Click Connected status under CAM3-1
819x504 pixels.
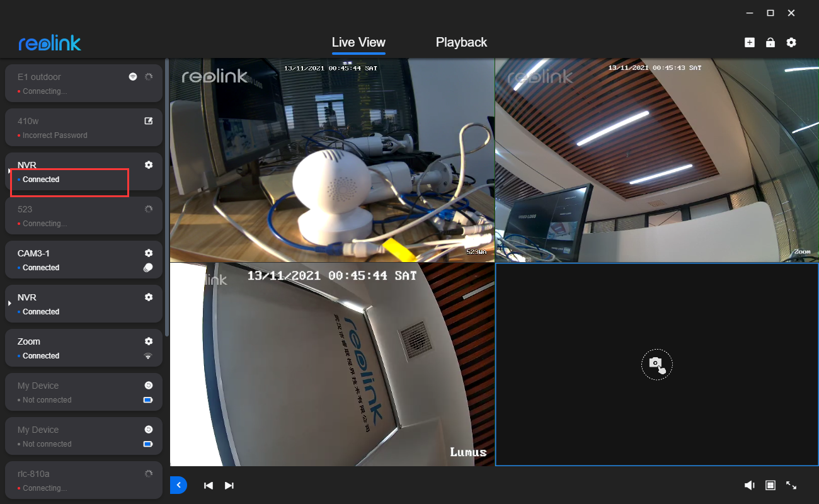(x=41, y=268)
